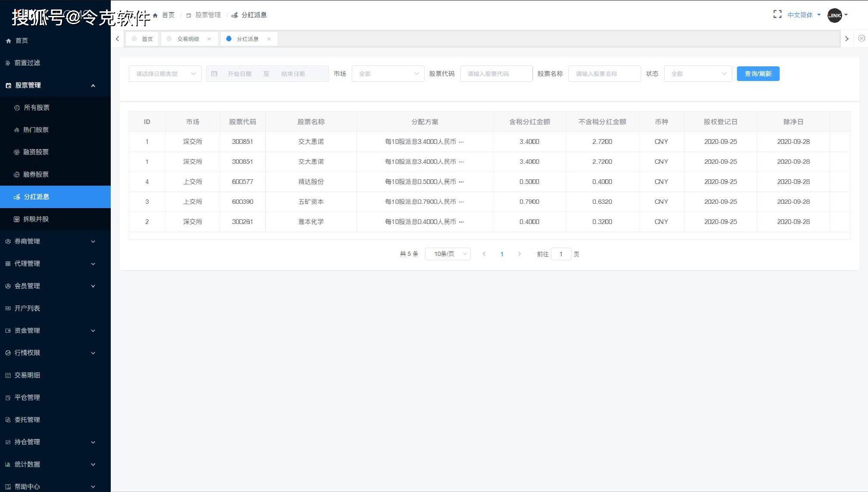Expand 会员管理 sidebar group
The image size is (868, 492).
[55, 286]
